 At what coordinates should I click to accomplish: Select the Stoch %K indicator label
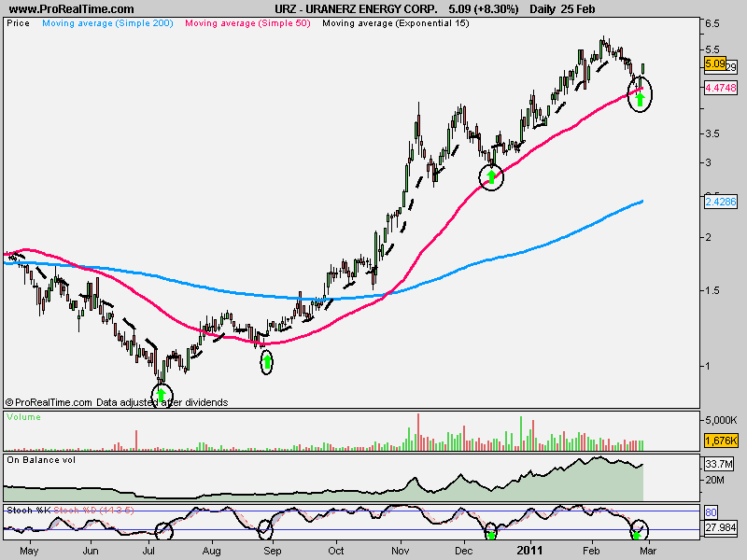(x=29, y=510)
